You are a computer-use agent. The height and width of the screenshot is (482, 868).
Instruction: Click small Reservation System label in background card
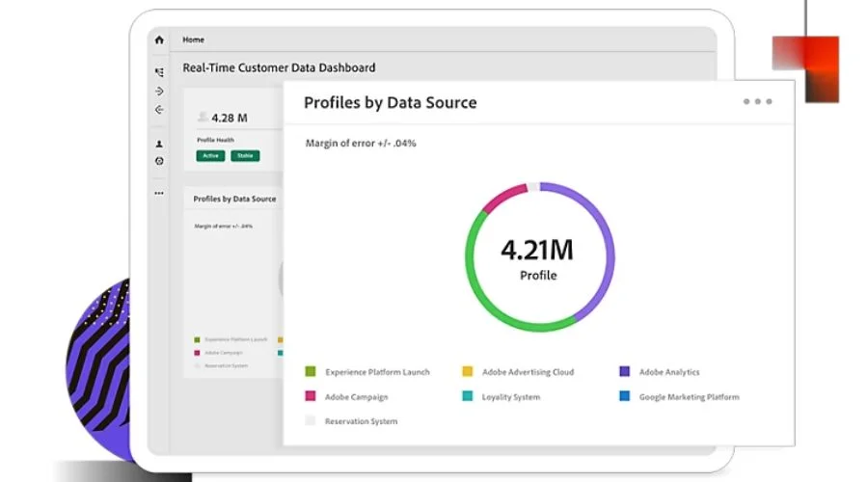coord(227,365)
